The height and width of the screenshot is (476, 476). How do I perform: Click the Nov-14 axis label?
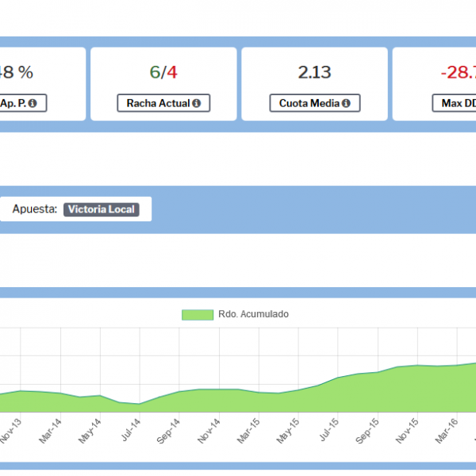click(x=209, y=431)
